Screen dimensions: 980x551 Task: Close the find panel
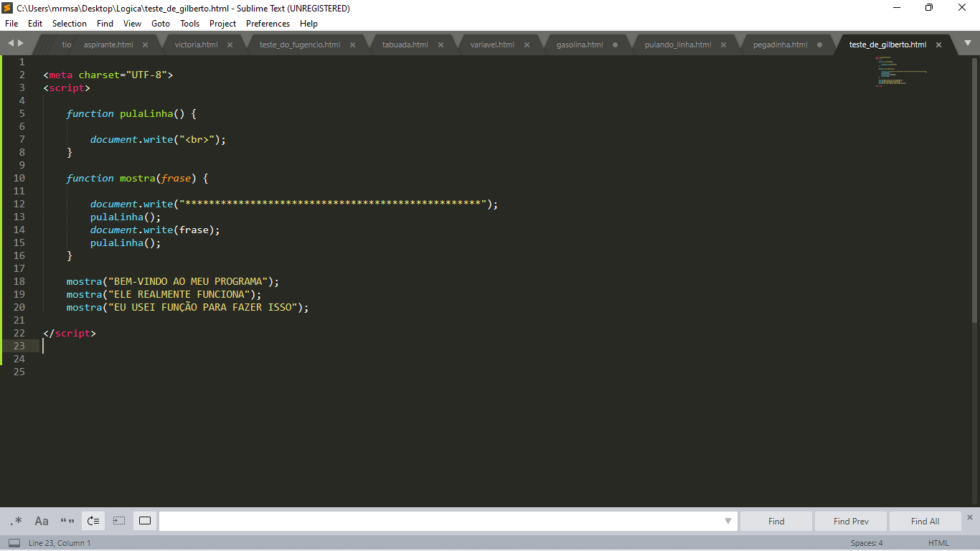coord(970,517)
